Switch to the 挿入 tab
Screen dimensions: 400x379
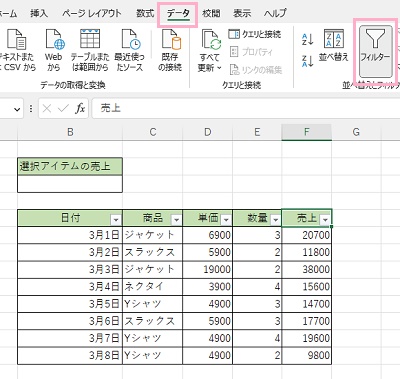39,13
